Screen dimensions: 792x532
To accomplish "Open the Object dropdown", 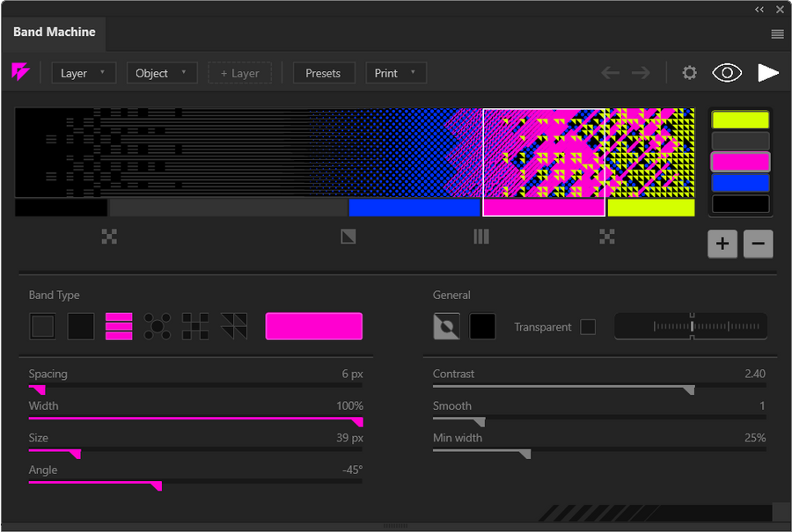I will 162,73.
